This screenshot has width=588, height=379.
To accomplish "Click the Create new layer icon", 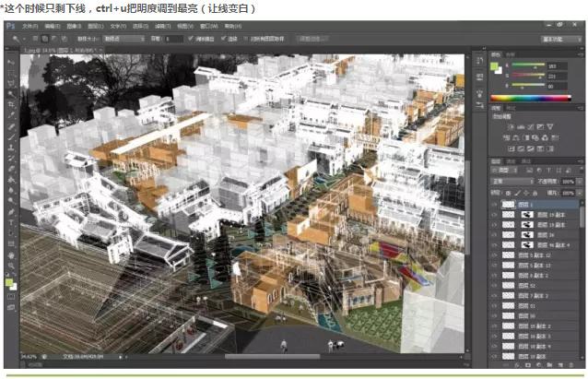I will [560, 364].
